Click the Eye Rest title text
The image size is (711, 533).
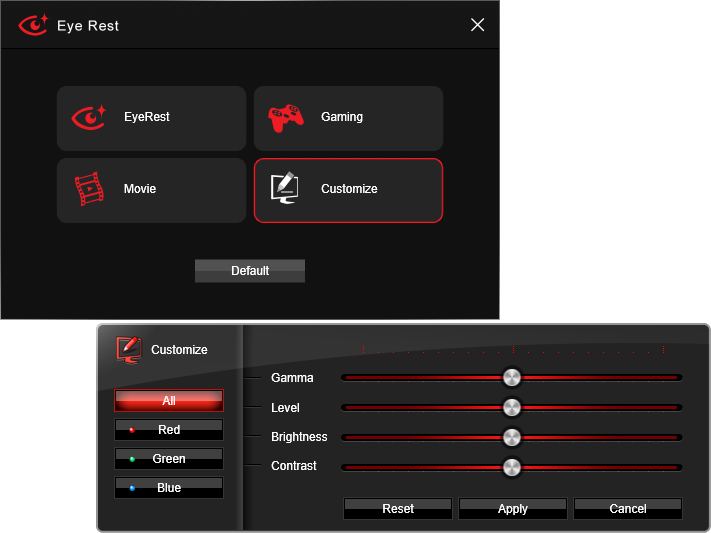88,26
